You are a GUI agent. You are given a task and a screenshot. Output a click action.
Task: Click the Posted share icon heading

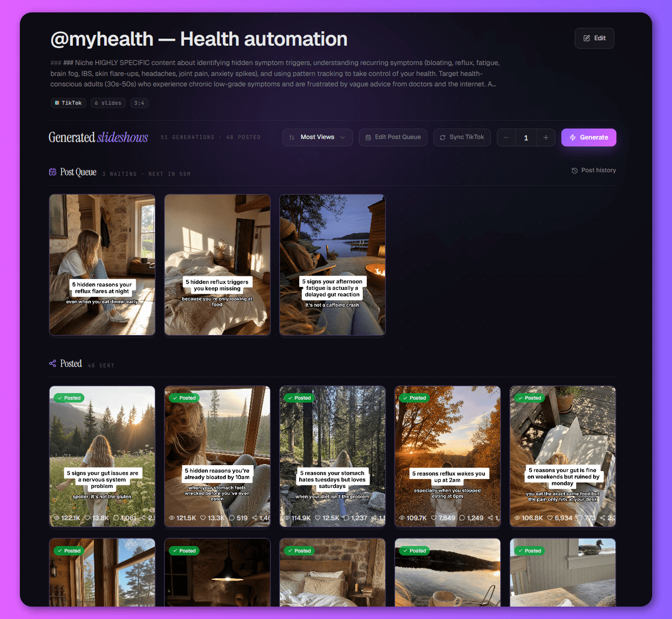pos(53,363)
